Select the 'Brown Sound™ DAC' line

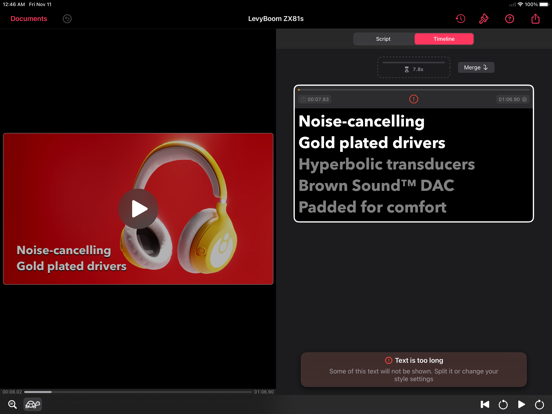click(376, 186)
